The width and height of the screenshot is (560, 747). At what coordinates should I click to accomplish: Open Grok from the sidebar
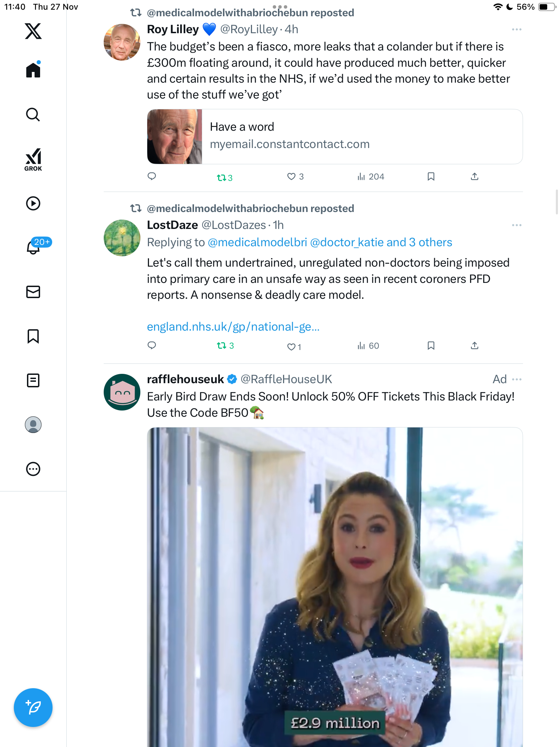(33, 159)
